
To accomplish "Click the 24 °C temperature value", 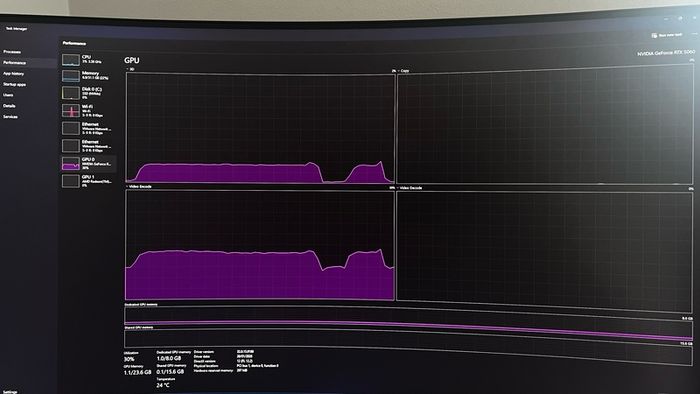I will click(163, 385).
